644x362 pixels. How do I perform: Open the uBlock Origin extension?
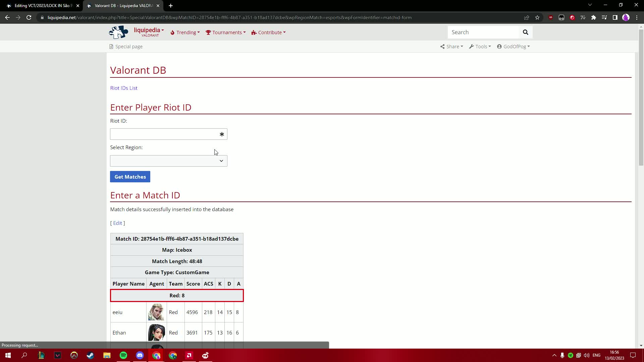pyautogui.click(x=551, y=17)
